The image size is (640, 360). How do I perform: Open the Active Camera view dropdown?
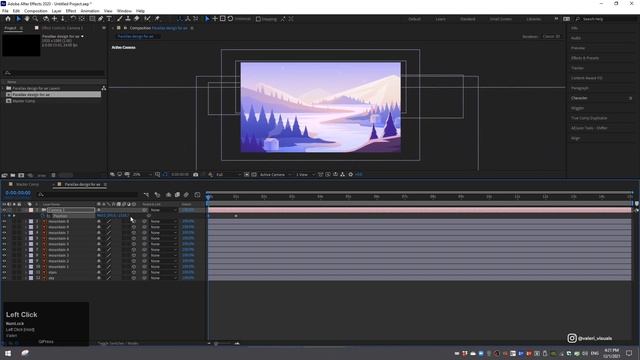[x=275, y=174]
